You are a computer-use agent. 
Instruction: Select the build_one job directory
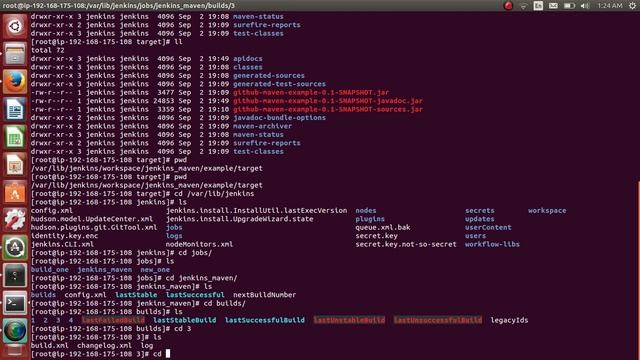tap(49, 269)
